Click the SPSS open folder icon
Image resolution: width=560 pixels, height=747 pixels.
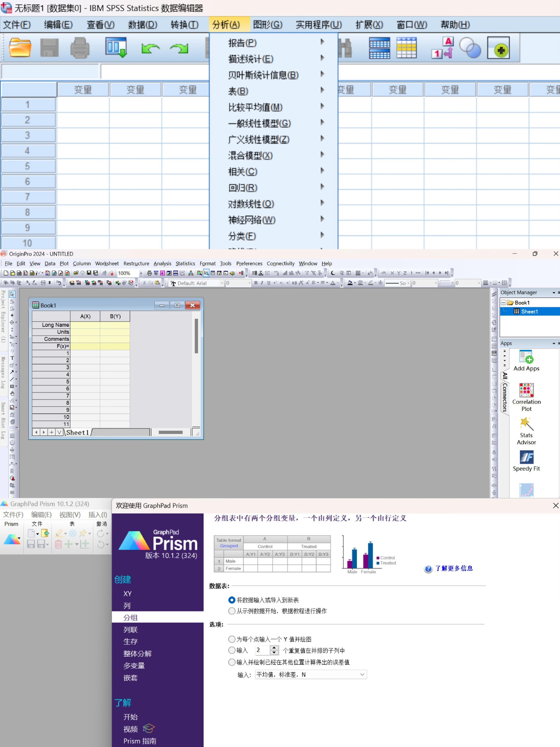(x=20, y=47)
